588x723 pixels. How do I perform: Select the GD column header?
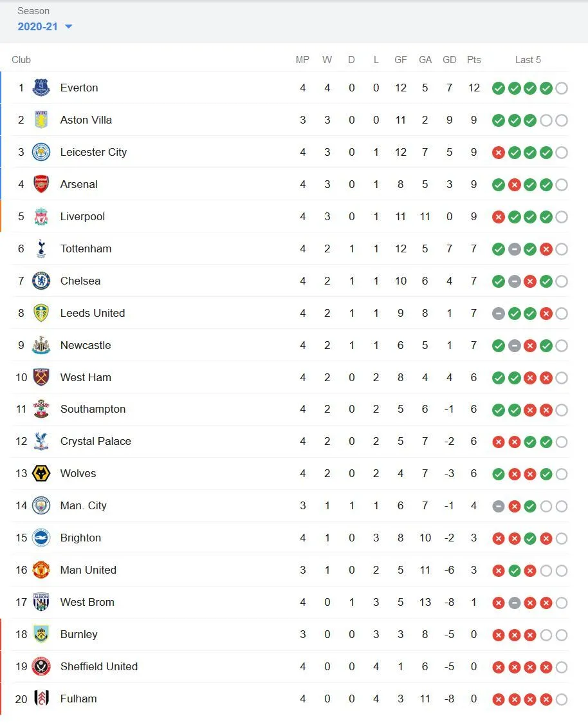tap(450, 60)
